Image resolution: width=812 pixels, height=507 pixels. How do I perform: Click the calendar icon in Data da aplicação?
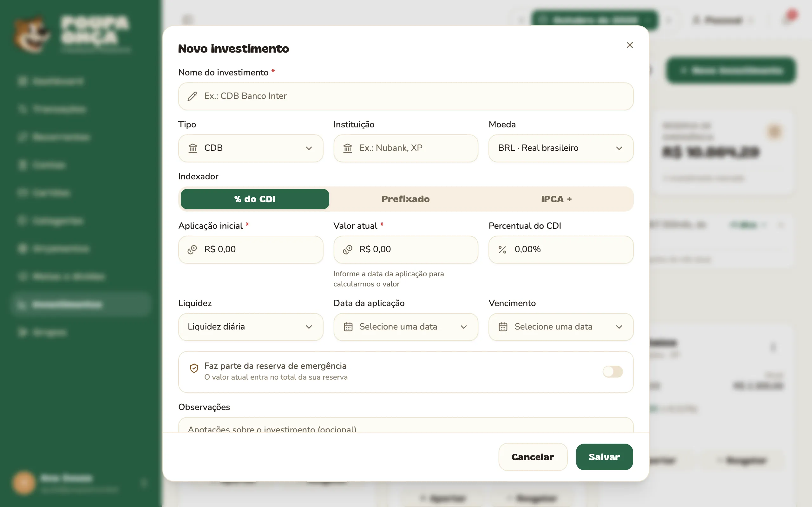(x=348, y=327)
